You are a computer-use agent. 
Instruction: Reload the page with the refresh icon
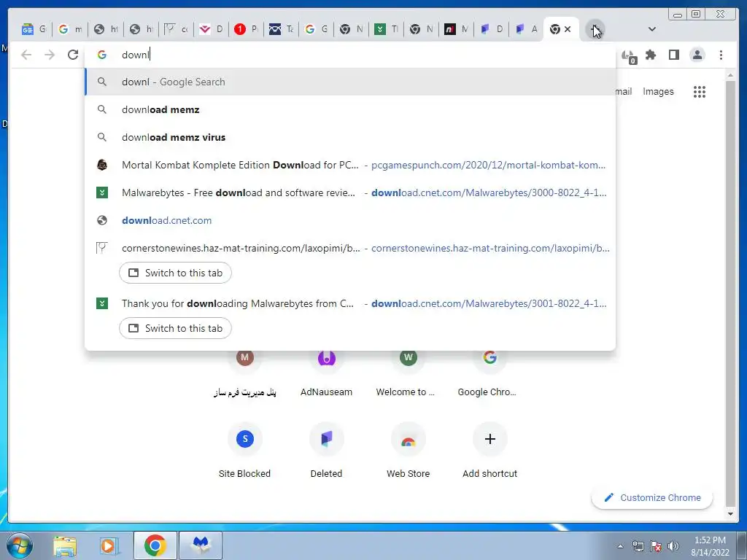(73, 55)
